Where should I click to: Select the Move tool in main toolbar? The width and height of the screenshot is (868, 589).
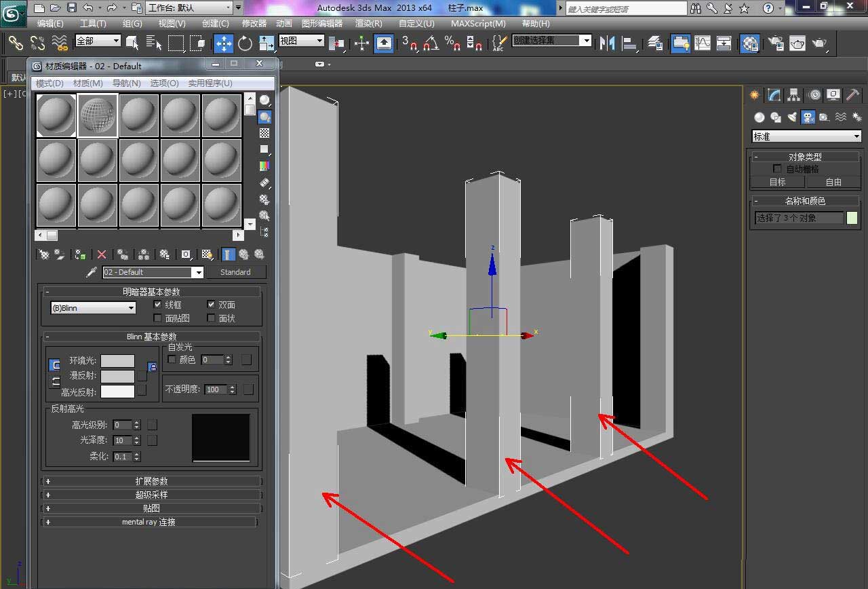(224, 43)
